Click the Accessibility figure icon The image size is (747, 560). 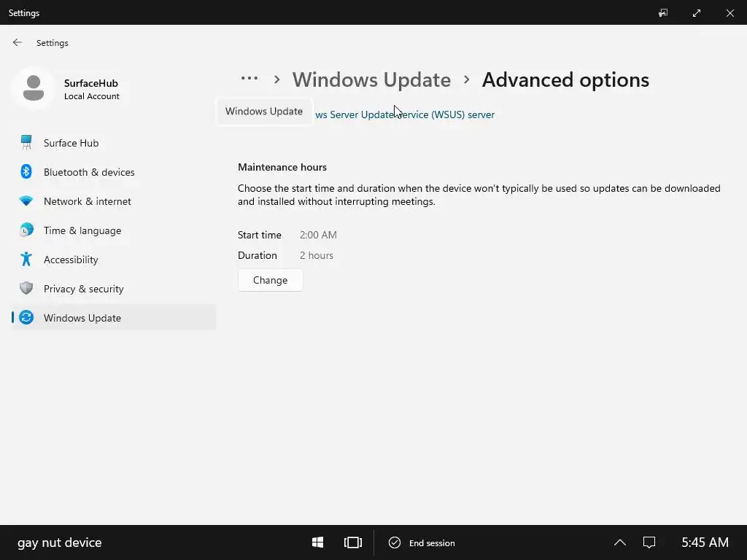point(26,259)
